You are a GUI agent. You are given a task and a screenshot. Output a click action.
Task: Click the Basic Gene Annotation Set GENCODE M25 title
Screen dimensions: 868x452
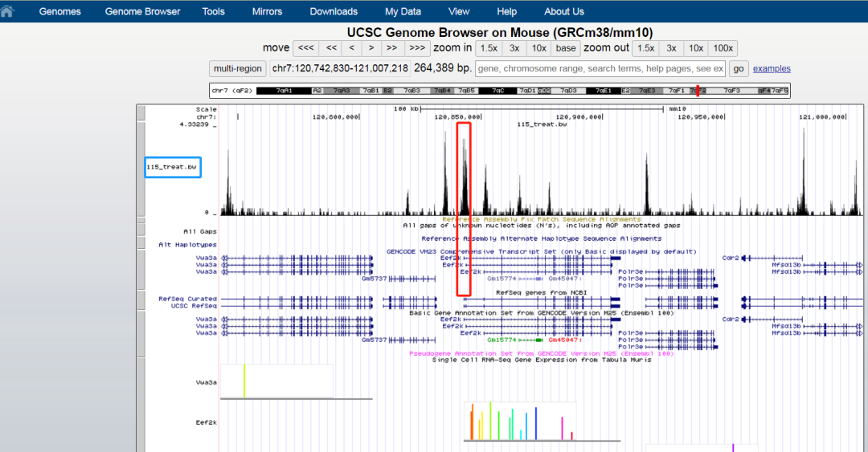542,313
